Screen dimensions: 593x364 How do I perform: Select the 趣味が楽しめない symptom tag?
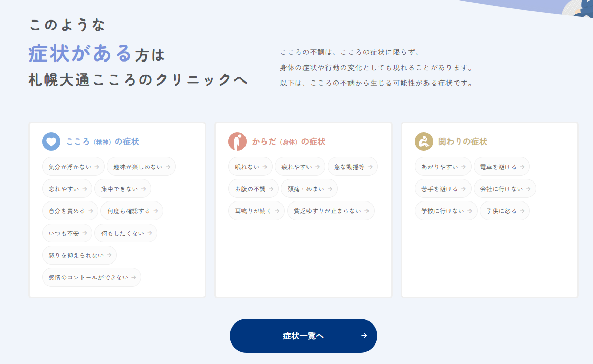[141, 167]
